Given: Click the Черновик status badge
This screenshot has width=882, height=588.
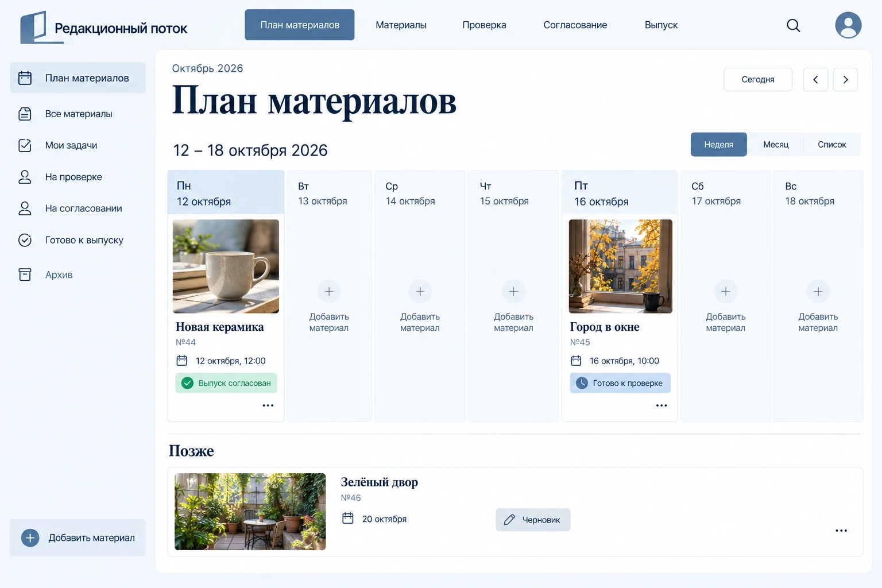Looking at the screenshot, I should pos(533,520).
